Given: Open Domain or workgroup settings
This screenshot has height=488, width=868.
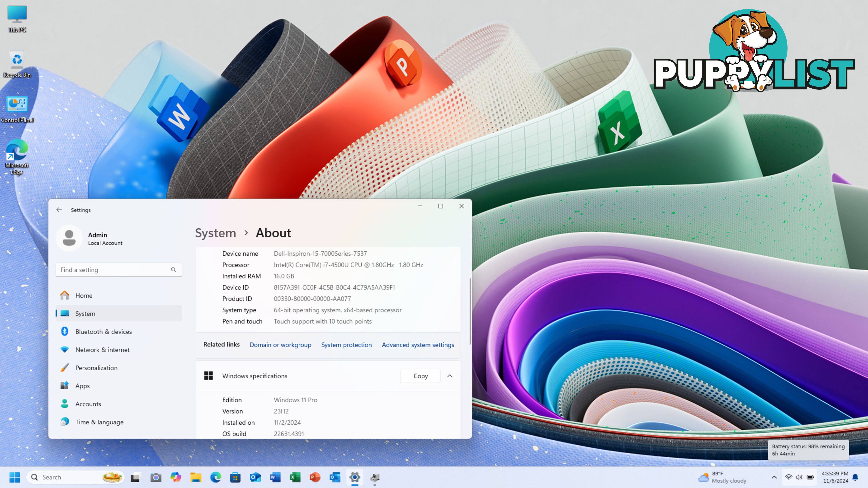Looking at the screenshot, I should (280, 344).
